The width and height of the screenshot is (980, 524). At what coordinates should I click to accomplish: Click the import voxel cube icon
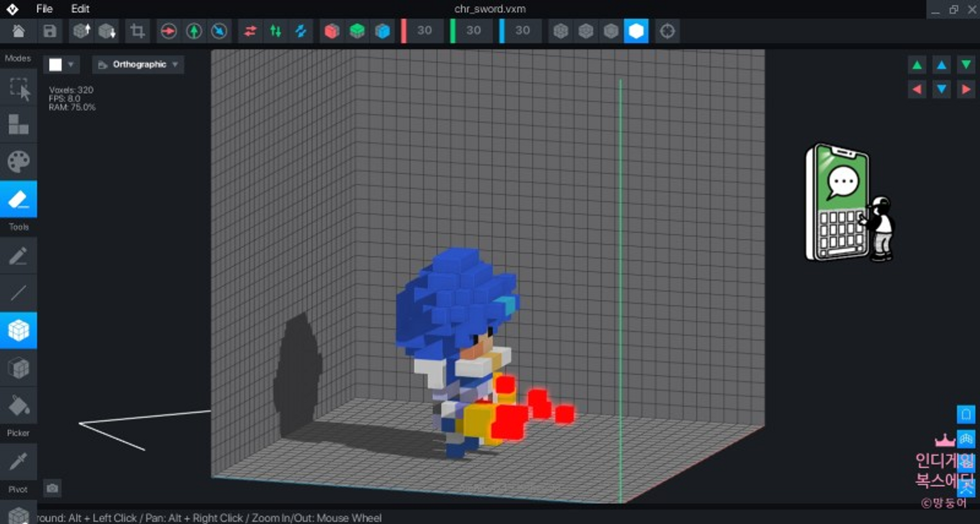[x=81, y=31]
